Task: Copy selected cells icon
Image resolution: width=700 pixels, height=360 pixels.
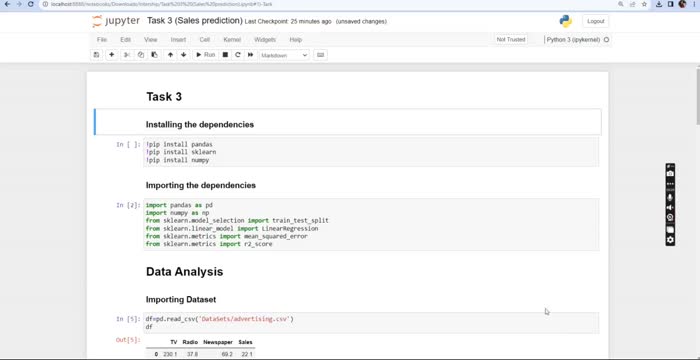Action: pos(141,55)
